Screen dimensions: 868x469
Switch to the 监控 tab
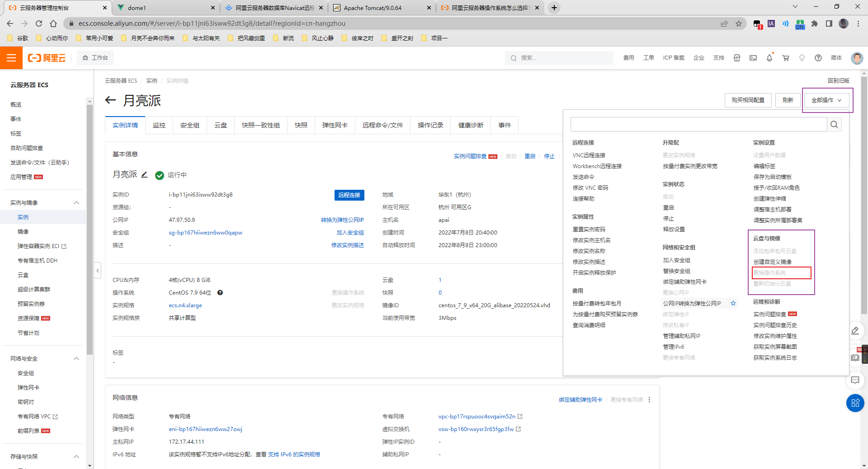159,125
